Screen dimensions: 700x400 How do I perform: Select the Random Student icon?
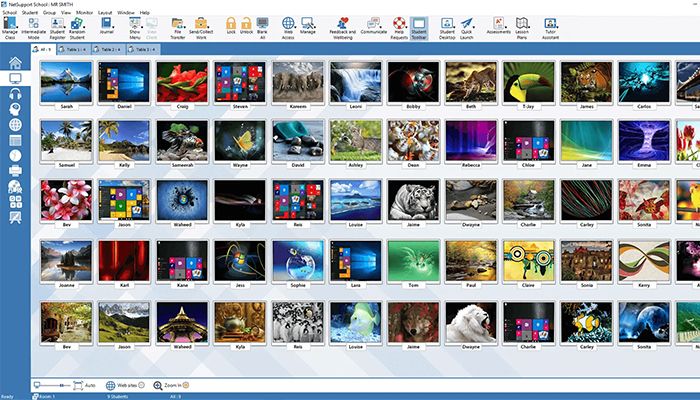pyautogui.click(x=77, y=26)
